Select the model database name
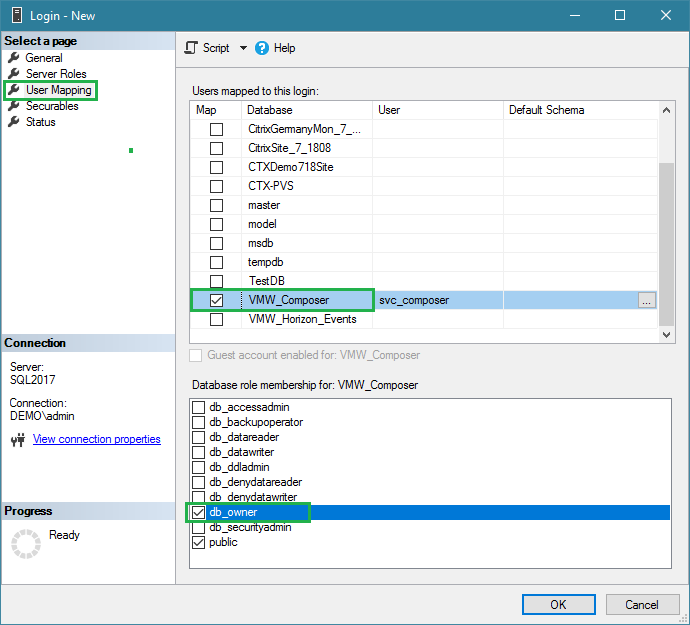Viewport: 690px width, 625px height. coord(262,224)
